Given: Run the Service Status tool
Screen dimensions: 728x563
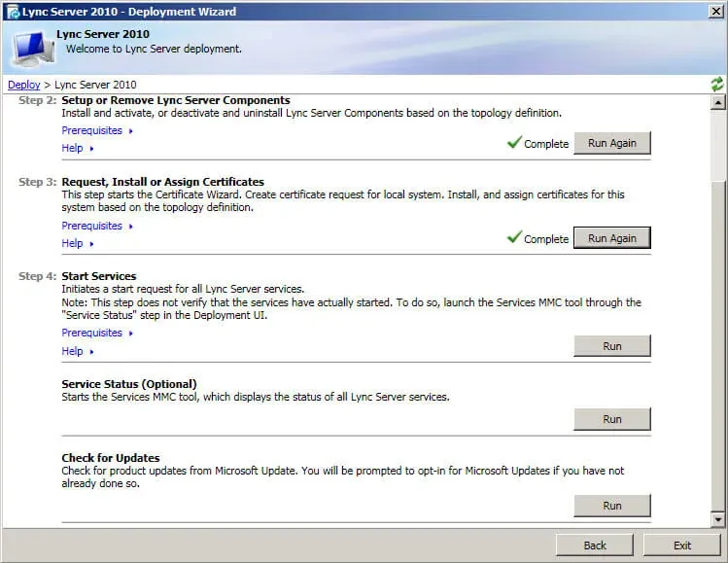Looking at the screenshot, I should [x=612, y=419].
